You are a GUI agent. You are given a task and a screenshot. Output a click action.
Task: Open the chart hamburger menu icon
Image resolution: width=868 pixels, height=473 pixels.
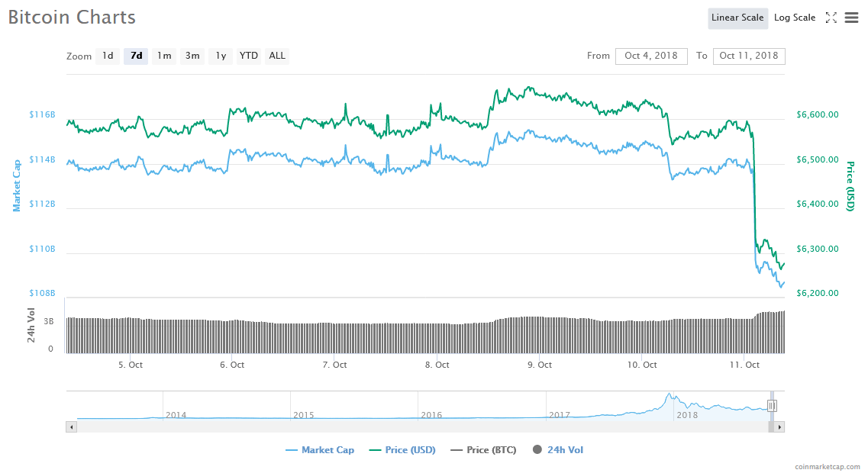pyautogui.click(x=851, y=18)
